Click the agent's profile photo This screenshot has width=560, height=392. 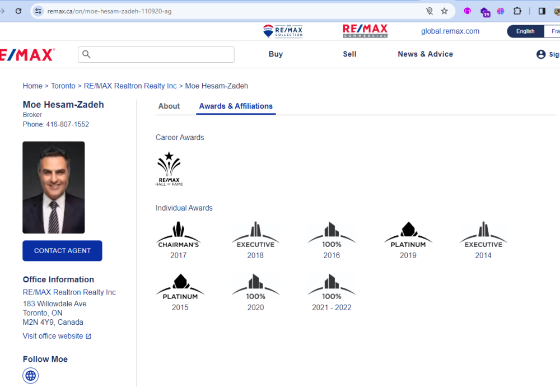(x=54, y=187)
